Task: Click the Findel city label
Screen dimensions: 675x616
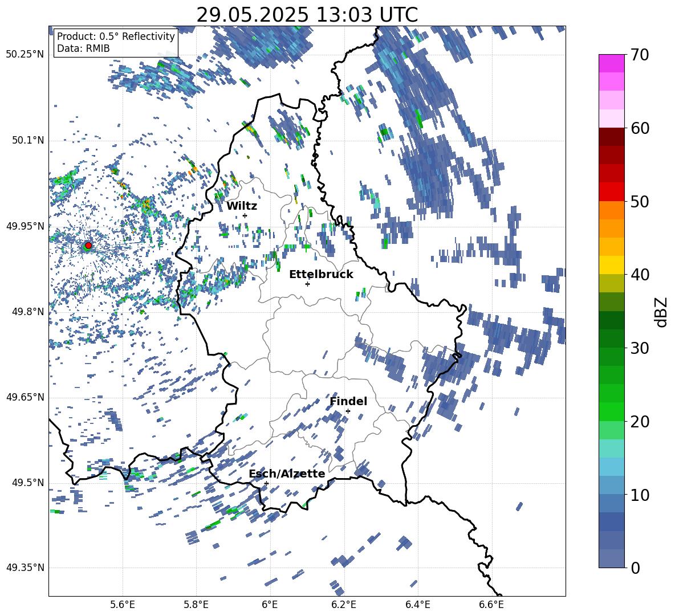Action: click(348, 401)
